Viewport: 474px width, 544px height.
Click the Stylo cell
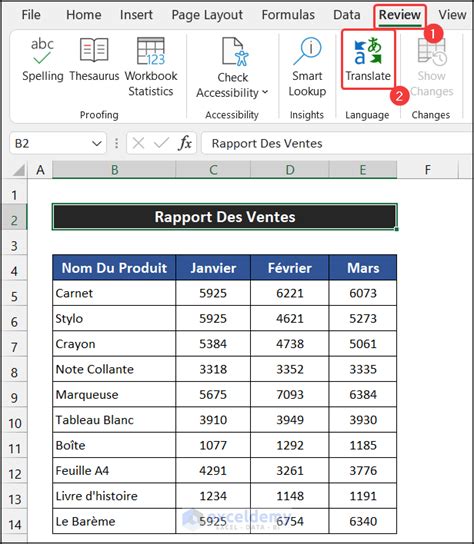114,318
